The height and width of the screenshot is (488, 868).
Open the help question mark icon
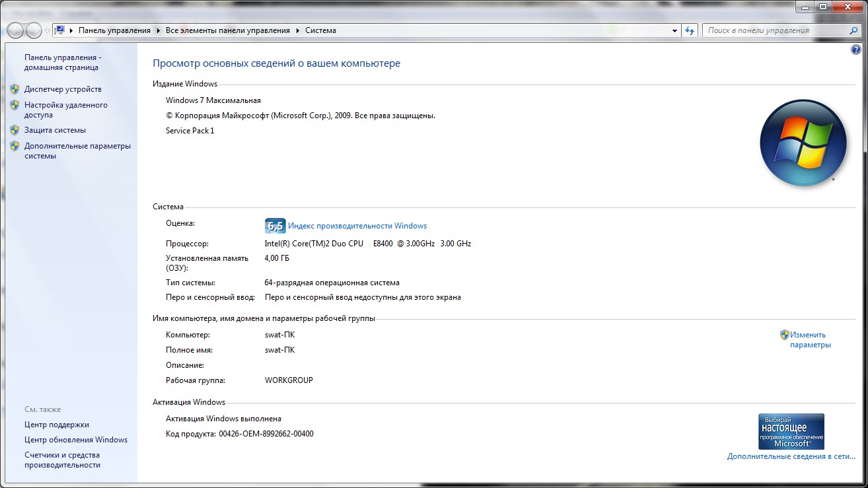(856, 50)
